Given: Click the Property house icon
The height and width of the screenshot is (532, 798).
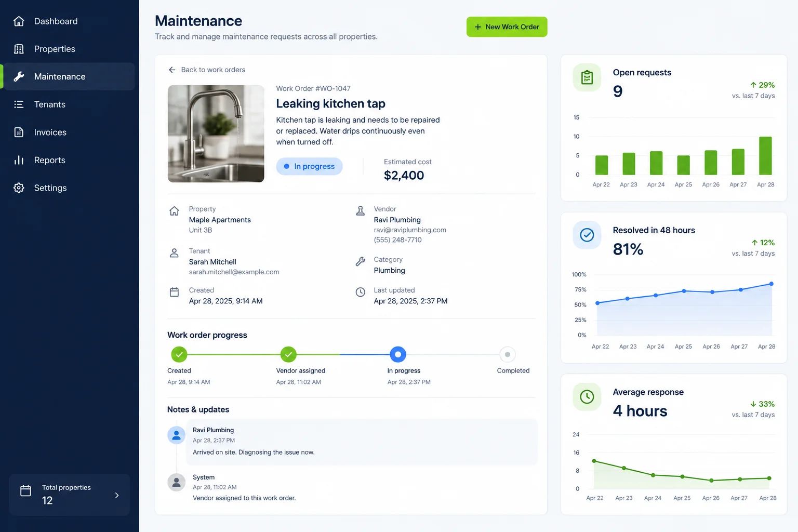Looking at the screenshot, I should [175, 211].
